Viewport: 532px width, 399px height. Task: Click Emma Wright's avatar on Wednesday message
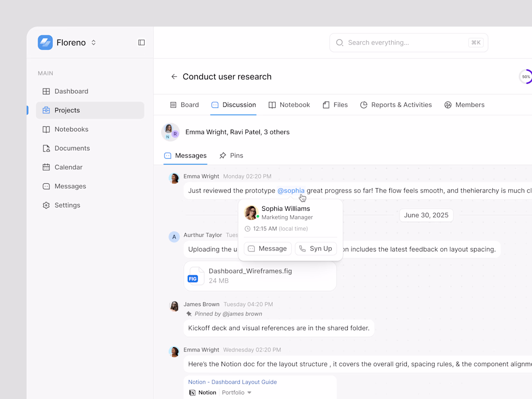click(x=174, y=352)
